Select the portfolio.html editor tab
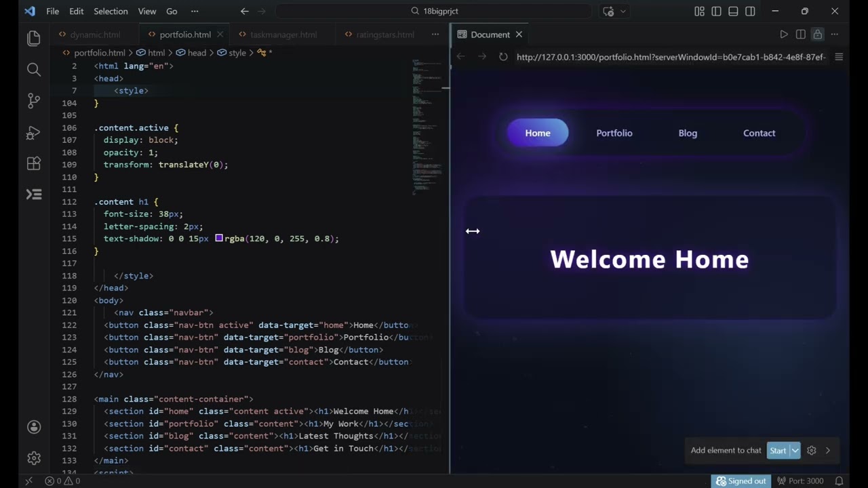The width and height of the screenshot is (868, 488). point(185,35)
